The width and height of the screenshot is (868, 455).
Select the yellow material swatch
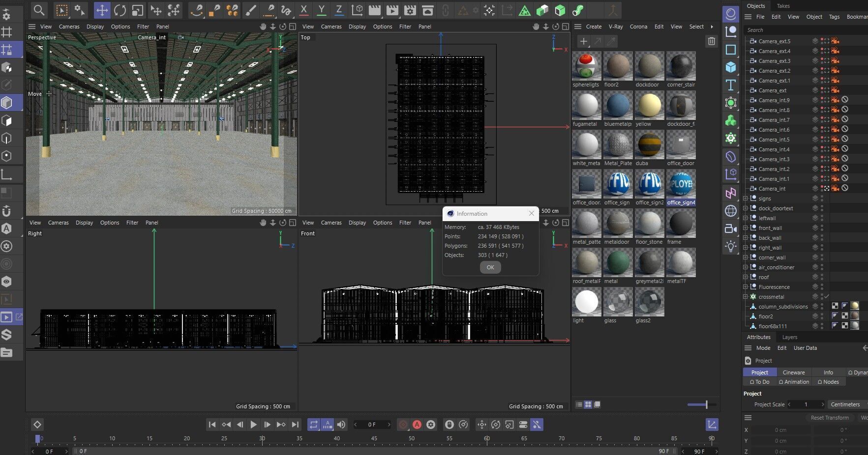coord(649,106)
